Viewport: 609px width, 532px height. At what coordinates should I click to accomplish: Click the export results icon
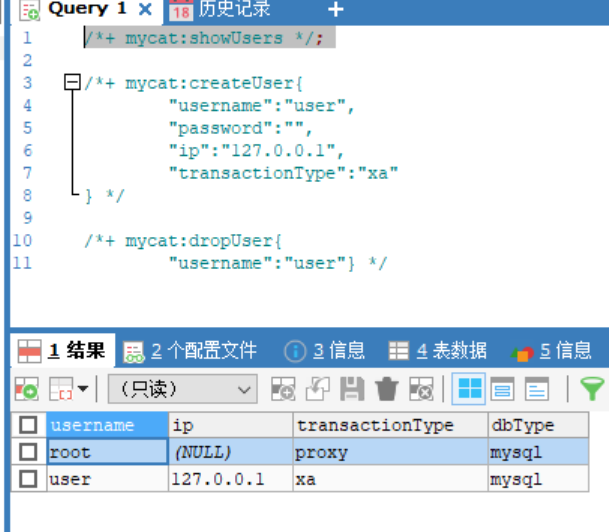point(26,389)
